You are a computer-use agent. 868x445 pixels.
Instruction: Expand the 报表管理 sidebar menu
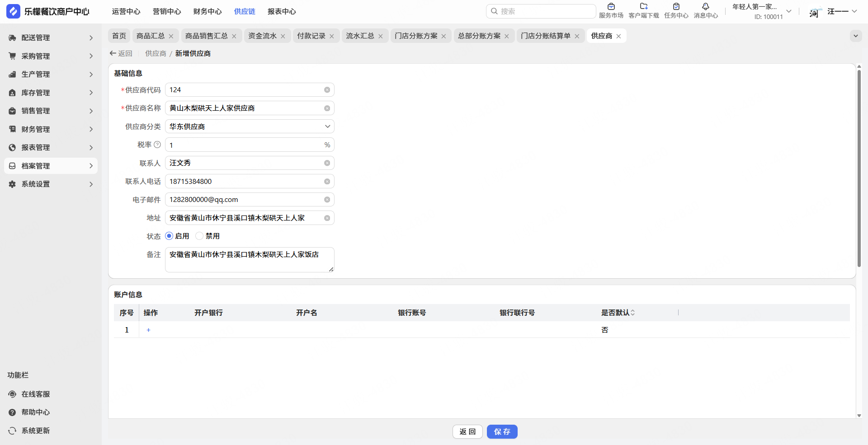coord(51,148)
